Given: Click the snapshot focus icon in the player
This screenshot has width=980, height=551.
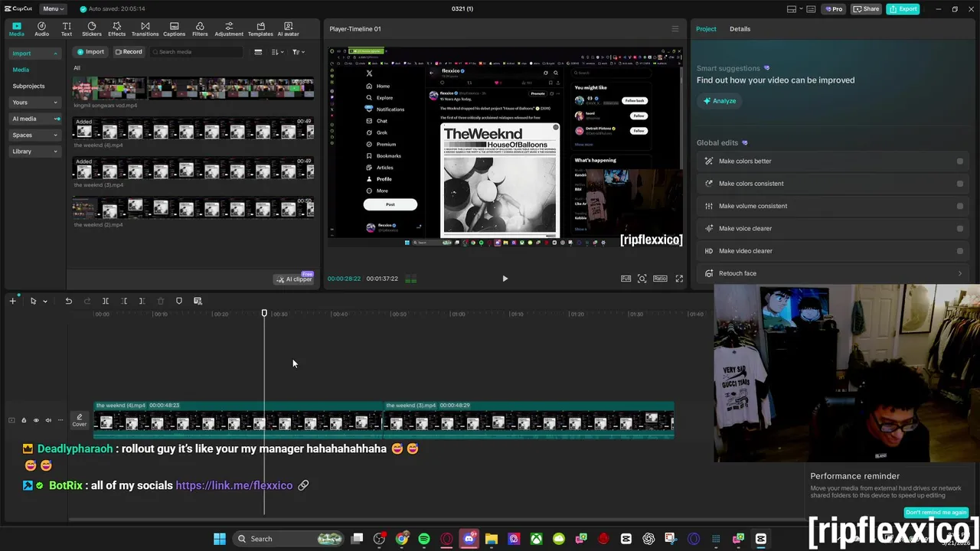Looking at the screenshot, I should [x=642, y=279].
